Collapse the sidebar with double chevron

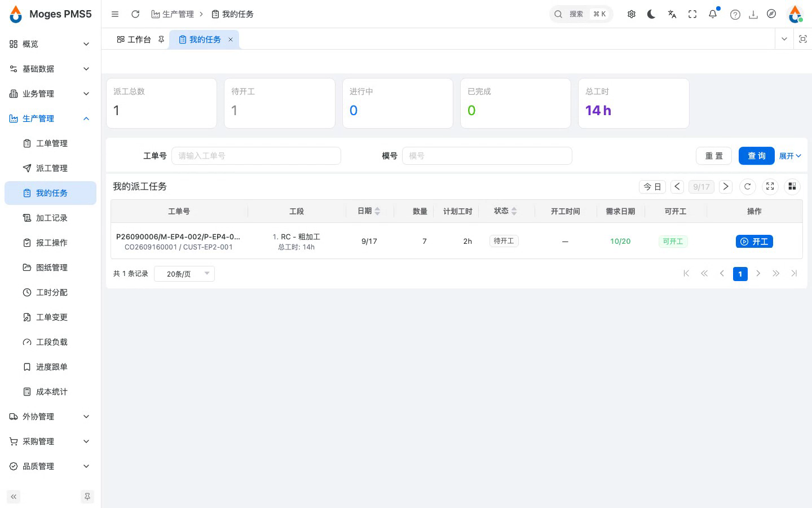click(x=14, y=497)
